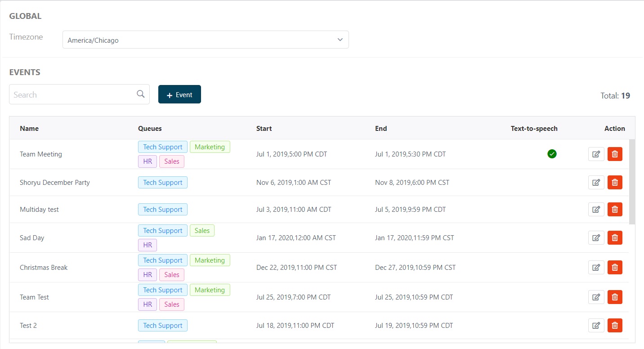The image size is (644, 349).
Task: Click the Name column header
Action: [x=29, y=129]
